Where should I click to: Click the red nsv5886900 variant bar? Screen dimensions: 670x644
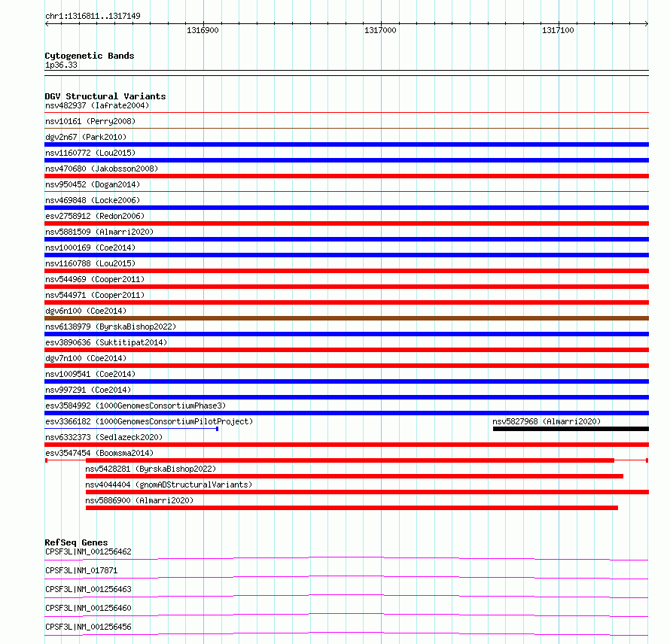[x=352, y=508]
